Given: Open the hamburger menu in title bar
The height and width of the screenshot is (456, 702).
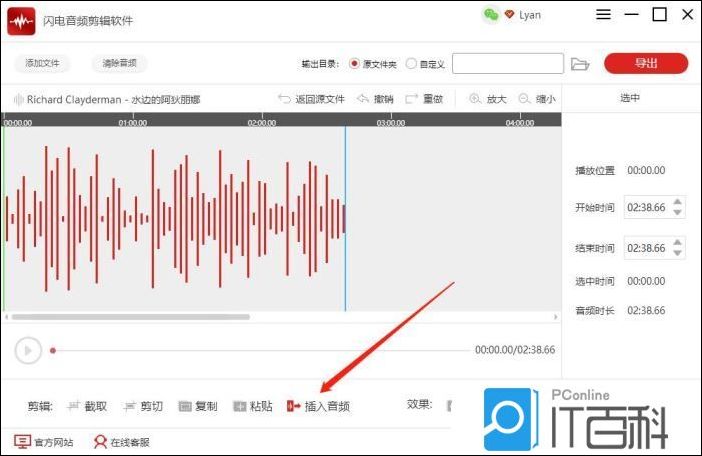Looking at the screenshot, I should click(x=603, y=14).
